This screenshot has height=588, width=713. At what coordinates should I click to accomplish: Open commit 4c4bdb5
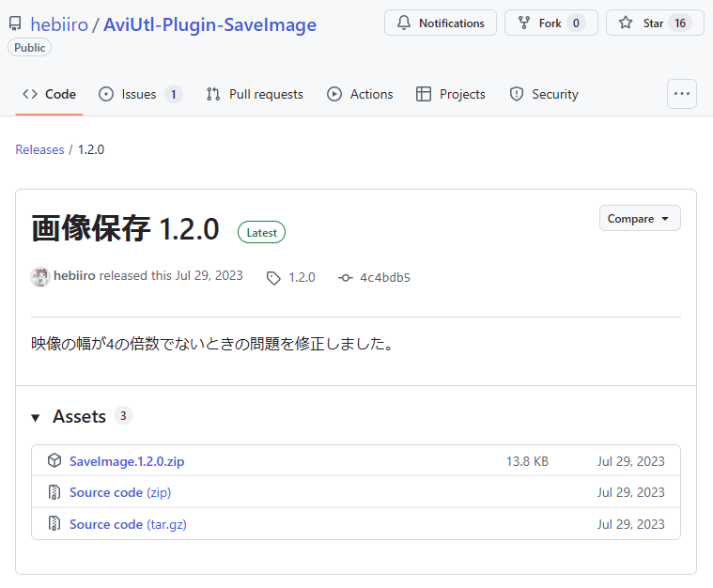[384, 277]
